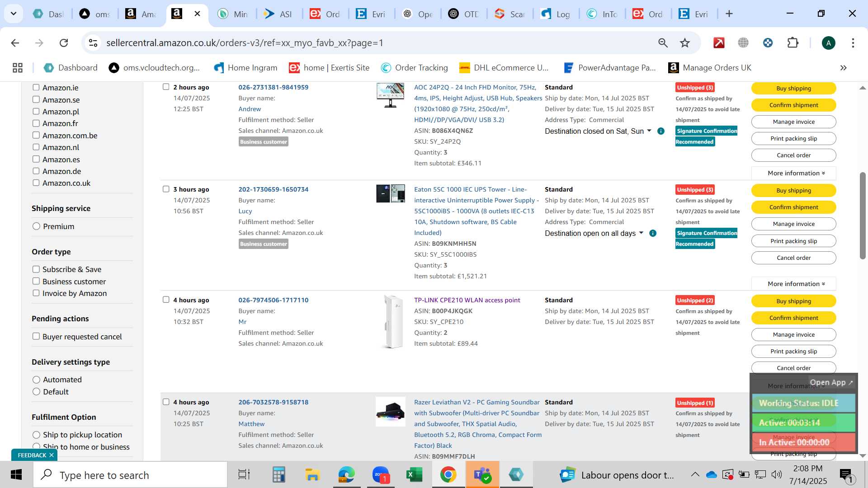Select Ship to pickup location option
The image size is (868, 488).
[37, 435]
